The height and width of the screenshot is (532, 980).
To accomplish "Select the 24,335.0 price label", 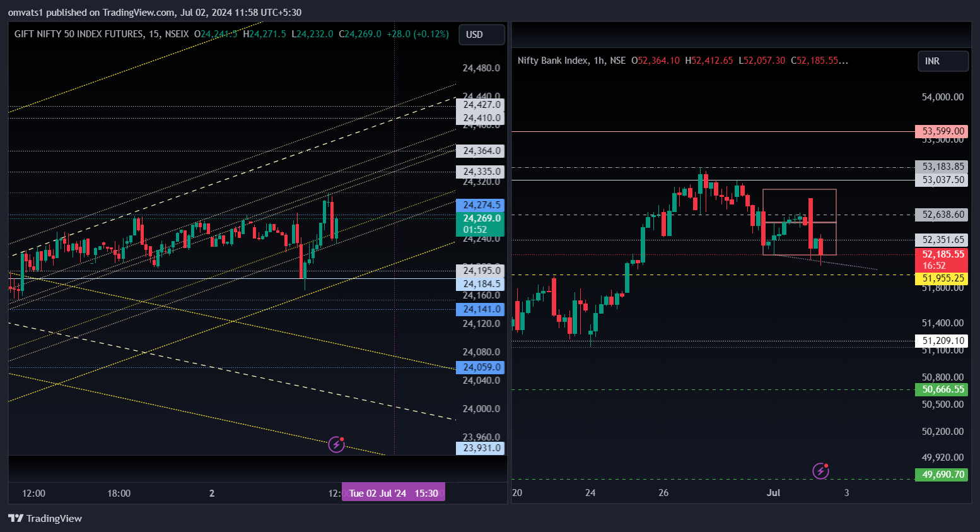I will (x=480, y=172).
